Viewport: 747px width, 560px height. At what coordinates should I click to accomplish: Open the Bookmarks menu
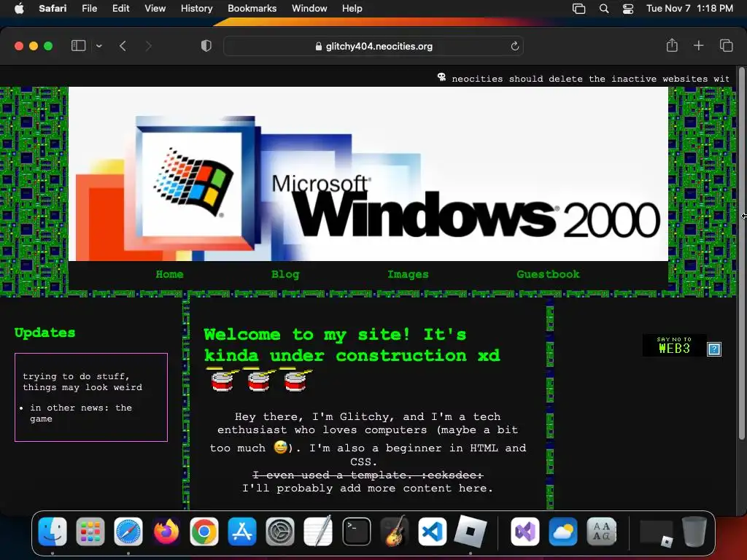click(252, 8)
